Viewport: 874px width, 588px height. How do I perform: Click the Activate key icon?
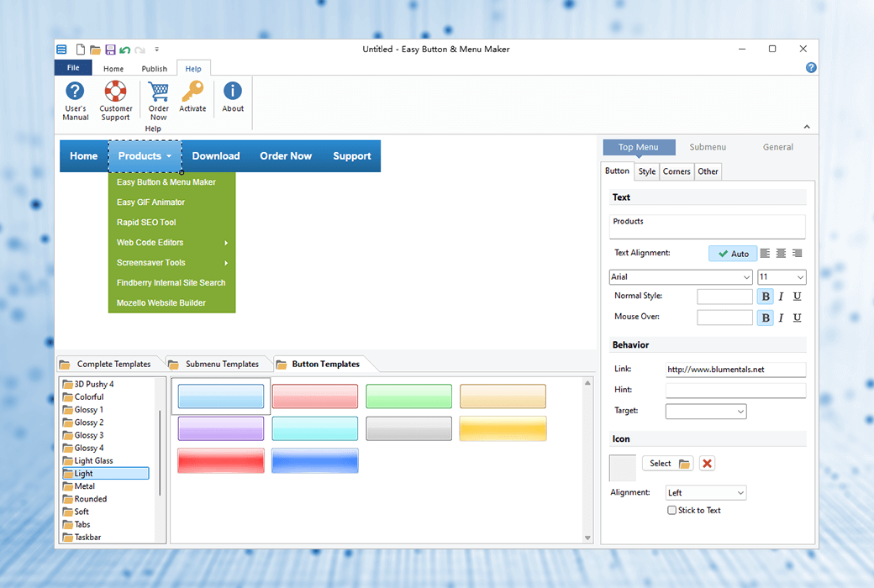coord(192,97)
